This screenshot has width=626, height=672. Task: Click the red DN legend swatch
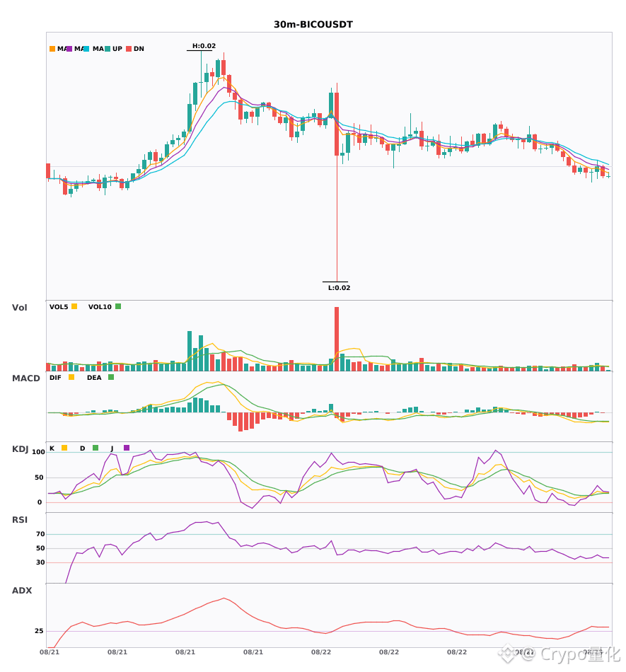click(129, 49)
